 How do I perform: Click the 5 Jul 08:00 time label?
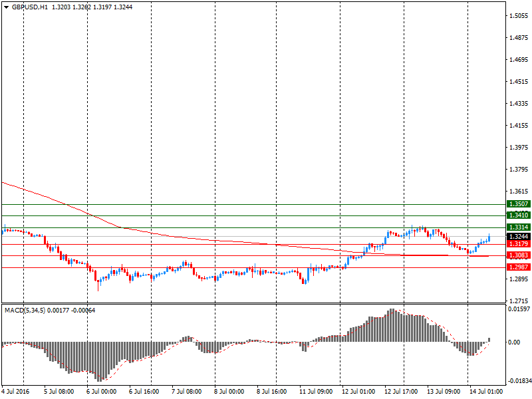click(x=59, y=392)
